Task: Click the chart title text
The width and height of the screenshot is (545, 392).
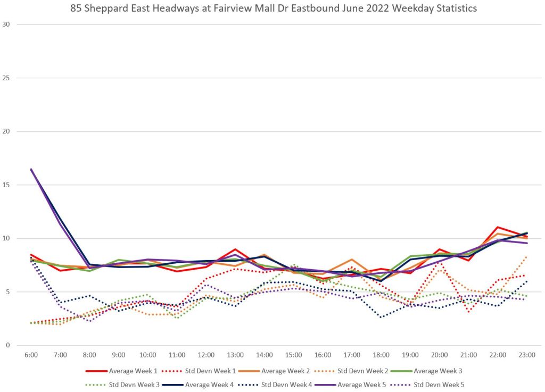Action: 274,9
